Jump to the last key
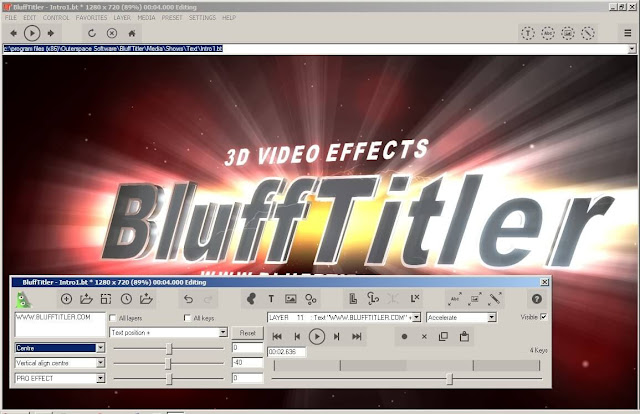Viewport: 640px width, 414px height. pos(357,336)
